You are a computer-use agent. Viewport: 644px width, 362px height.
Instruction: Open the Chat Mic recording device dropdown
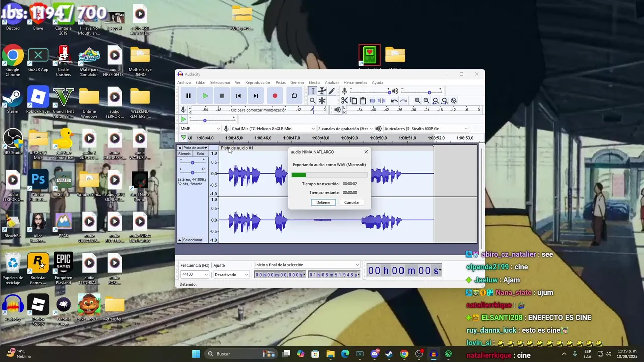click(x=273, y=129)
